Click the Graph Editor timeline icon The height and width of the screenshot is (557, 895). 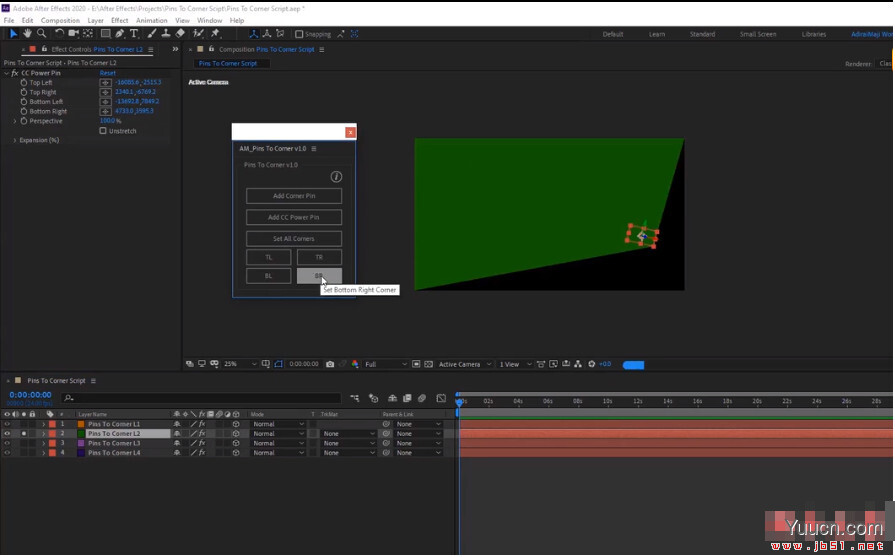(x=441, y=398)
